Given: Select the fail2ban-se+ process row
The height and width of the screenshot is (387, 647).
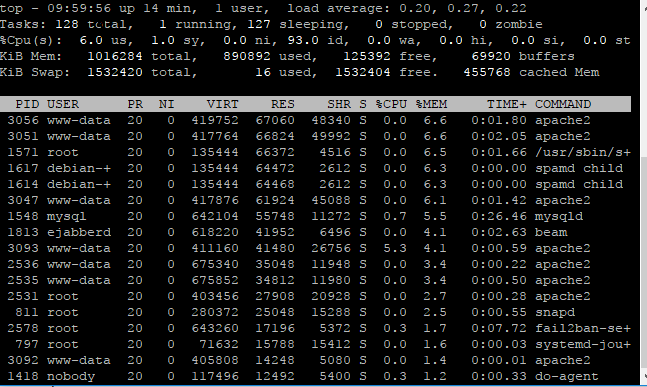Looking at the screenshot, I should (315, 328).
